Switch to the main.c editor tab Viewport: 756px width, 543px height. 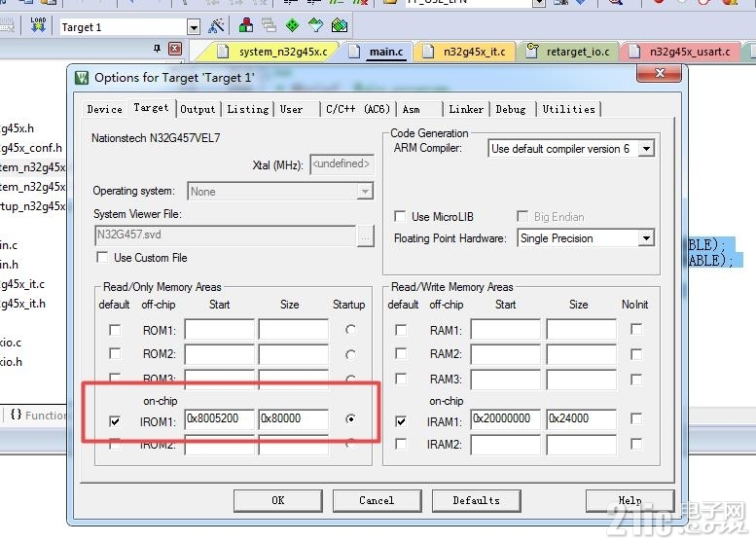tap(378, 52)
